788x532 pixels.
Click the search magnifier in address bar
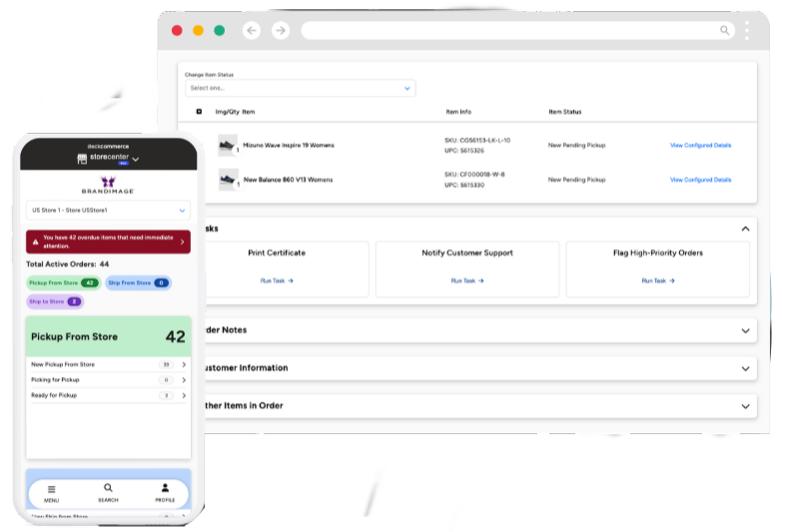(725, 31)
